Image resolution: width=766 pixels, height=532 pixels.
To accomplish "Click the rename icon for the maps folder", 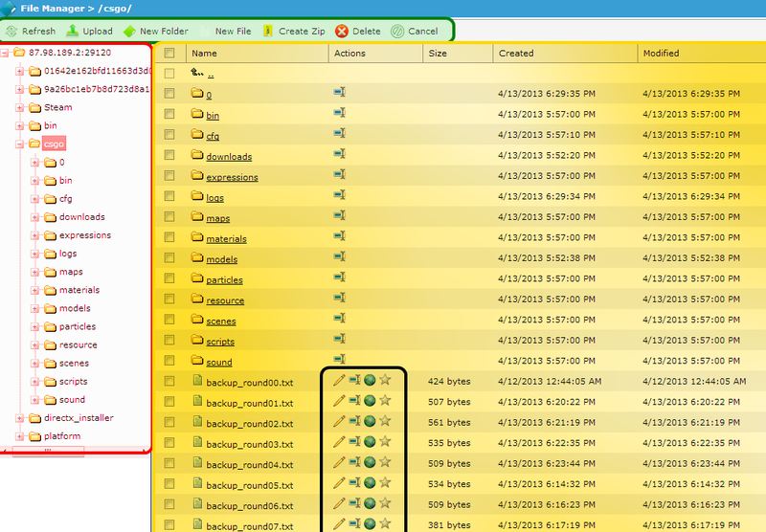I will pos(340,215).
